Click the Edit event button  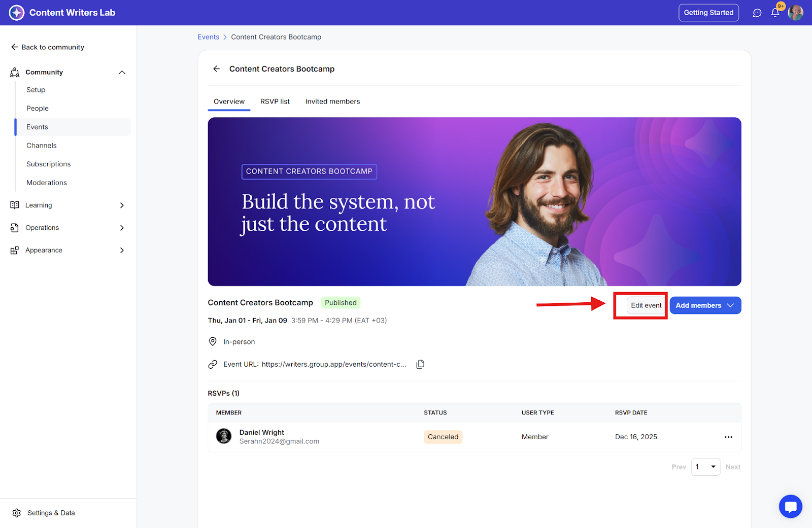646,305
